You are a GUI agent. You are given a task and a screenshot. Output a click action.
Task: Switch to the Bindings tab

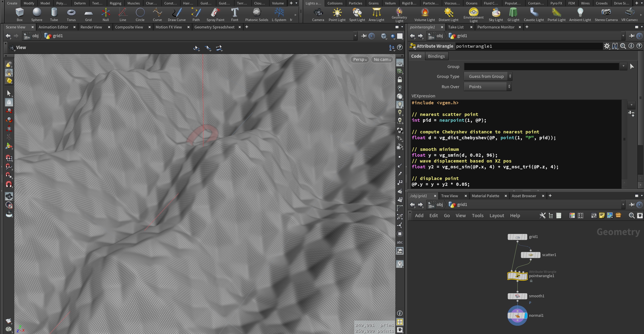coord(436,56)
